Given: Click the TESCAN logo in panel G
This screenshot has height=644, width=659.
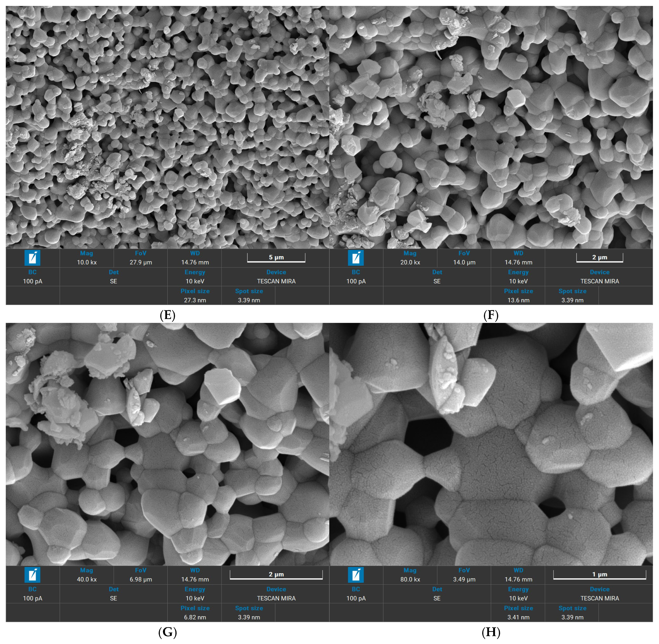Looking at the screenshot, I should tap(33, 575).
